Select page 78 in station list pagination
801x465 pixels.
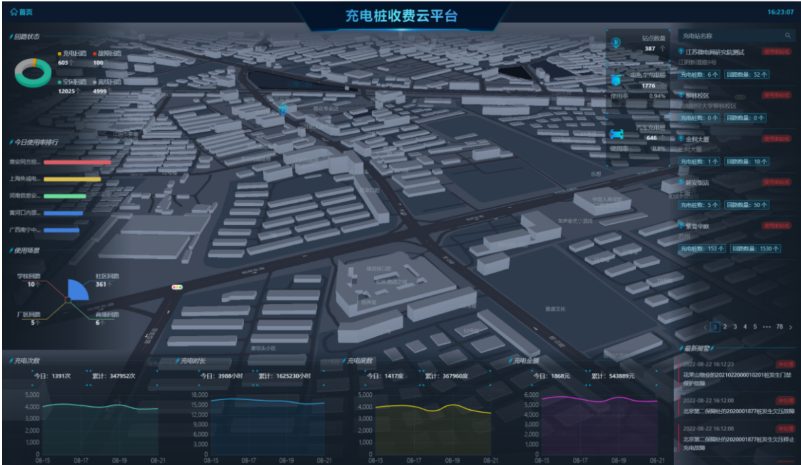pos(779,326)
